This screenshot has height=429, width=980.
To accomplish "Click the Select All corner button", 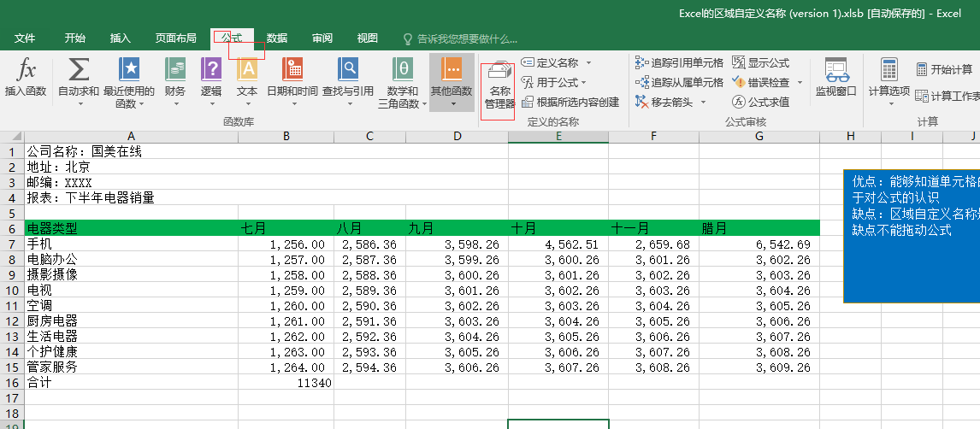I will (x=12, y=136).
